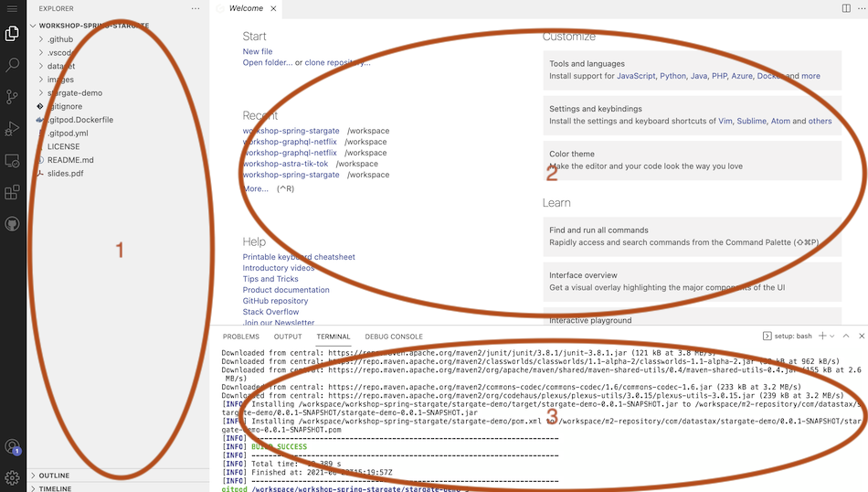Open the Source Control view
The width and height of the screenshot is (868, 492).
pos(12,97)
